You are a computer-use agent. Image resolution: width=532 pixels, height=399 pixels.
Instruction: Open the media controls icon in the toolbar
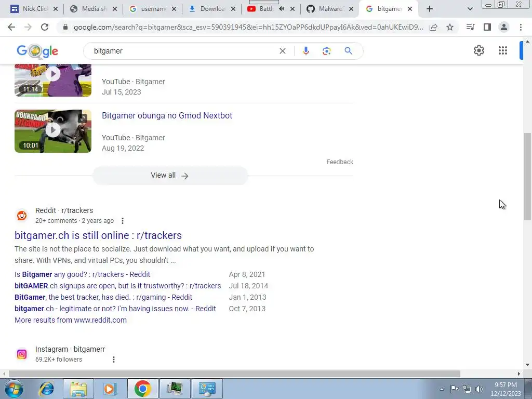[x=470, y=27]
